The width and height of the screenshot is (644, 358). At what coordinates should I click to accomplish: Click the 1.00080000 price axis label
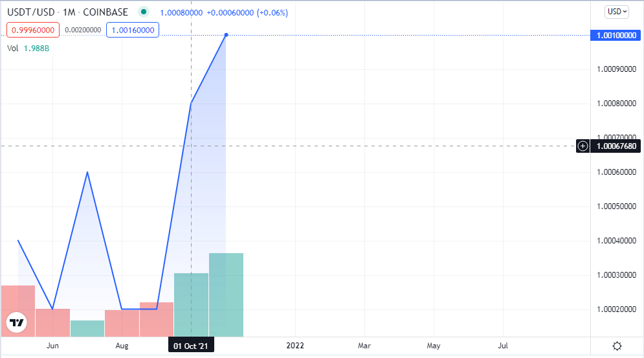coord(616,104)
